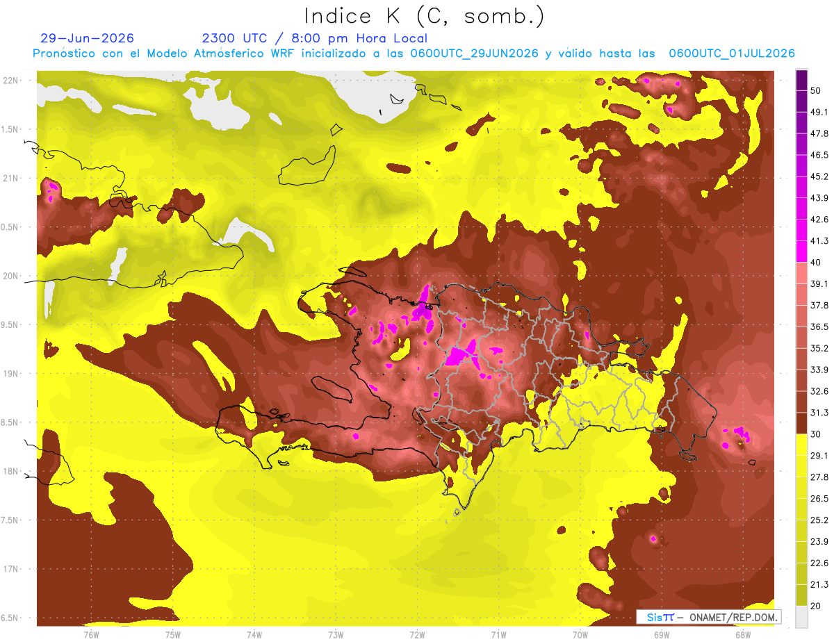
Task: Click the time label "2300 UTC / 8:00 pm Hora Local"
Action: pos(314,38)
